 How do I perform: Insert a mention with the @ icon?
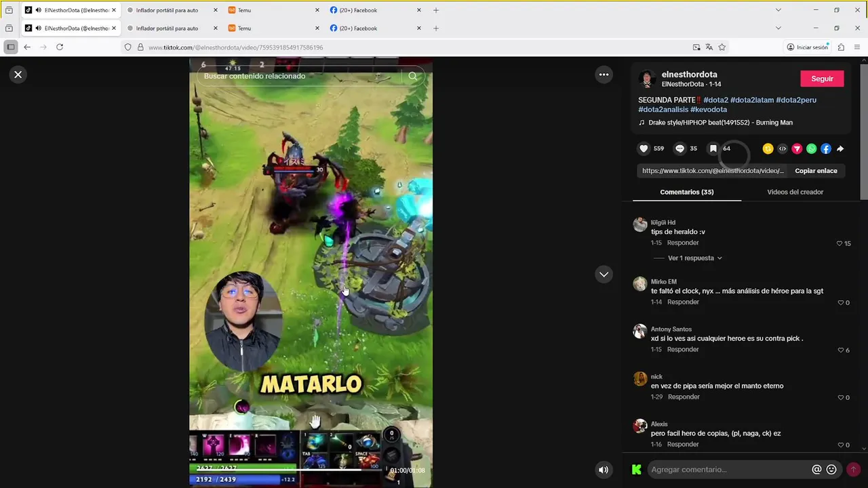pyautogui.click(x=816, y=470)
